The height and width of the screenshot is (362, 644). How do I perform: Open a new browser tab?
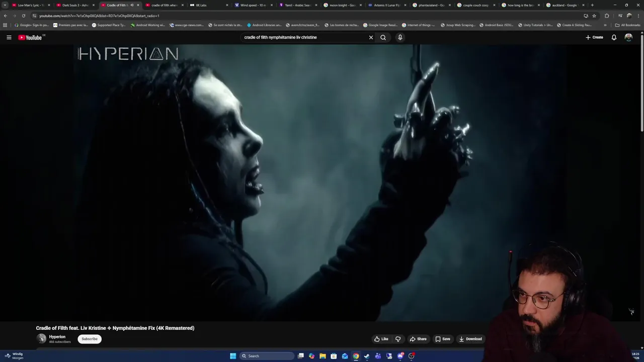(592, 5)
